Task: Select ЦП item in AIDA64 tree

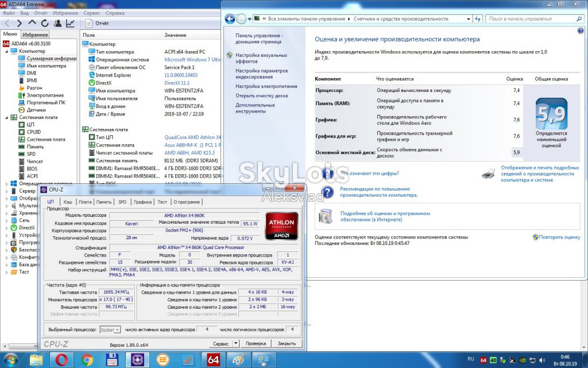Action: [26, 125]
